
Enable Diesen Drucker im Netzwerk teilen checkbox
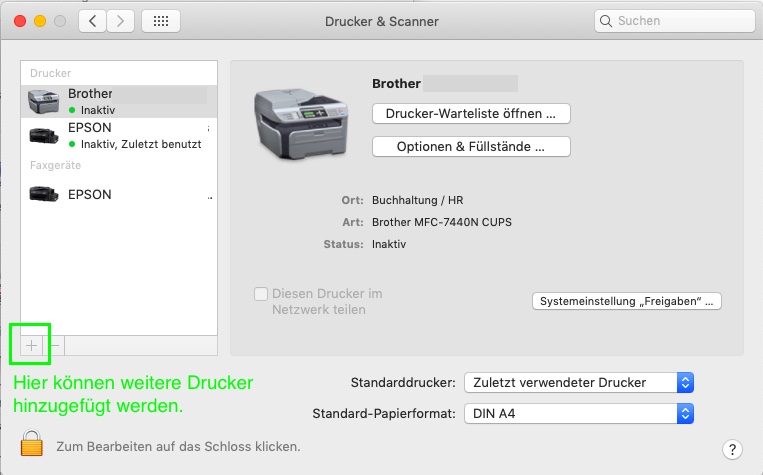[x=261, y=294]
